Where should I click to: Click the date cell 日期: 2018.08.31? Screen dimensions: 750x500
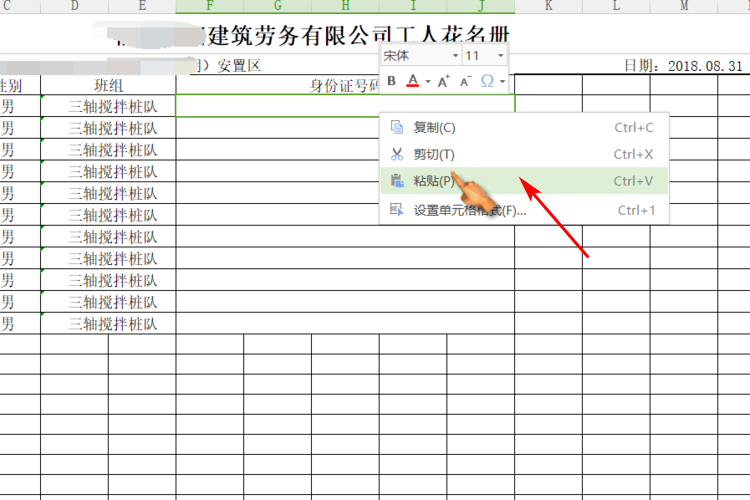click(684, 66)
